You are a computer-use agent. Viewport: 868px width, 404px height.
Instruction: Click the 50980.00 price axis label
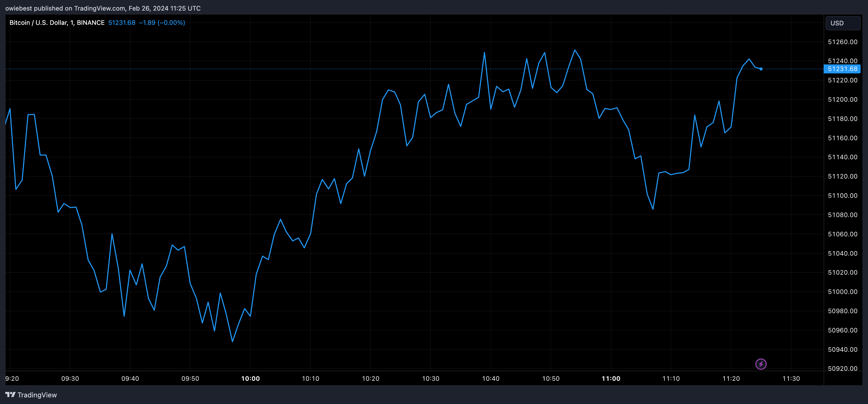coord(842,311)
